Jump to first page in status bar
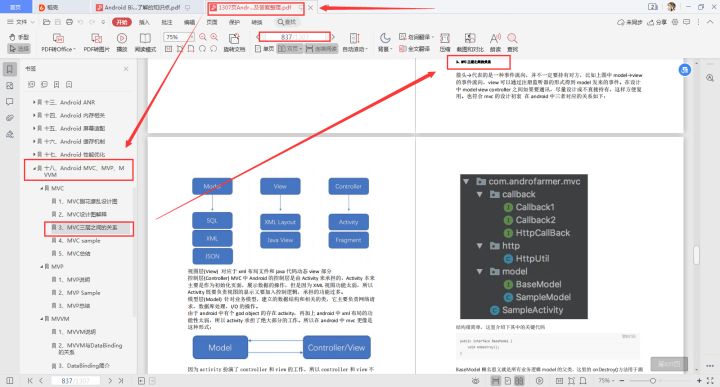Image resolution: width=720 pixels, height=387 pixels. pos(30,381)
